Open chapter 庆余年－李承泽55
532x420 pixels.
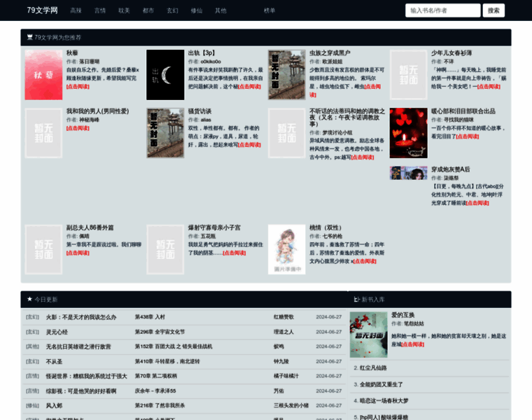[155, 391]
